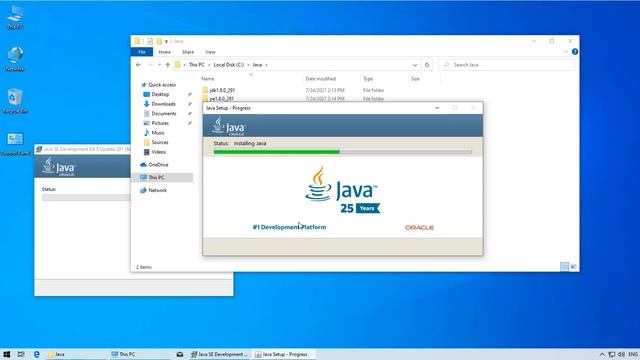Sort by Type column header
640x360 pixels.
[x=368, y=79]
